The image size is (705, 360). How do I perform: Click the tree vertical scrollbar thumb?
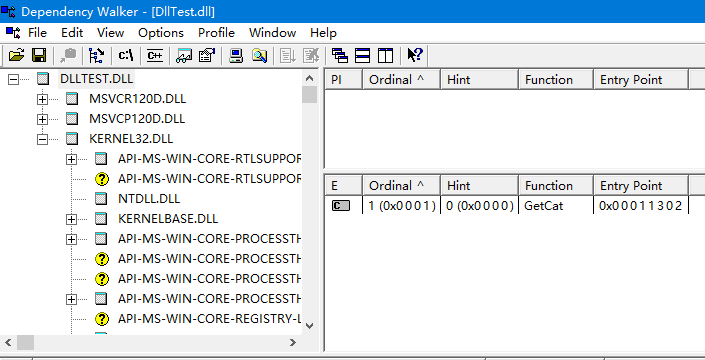pos(309,94)
